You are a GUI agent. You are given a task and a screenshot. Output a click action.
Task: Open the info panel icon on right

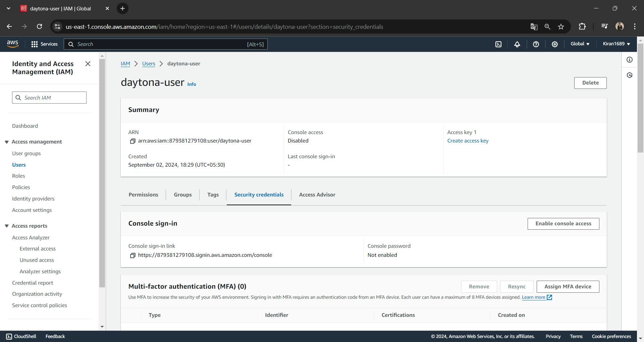(630, 60)
